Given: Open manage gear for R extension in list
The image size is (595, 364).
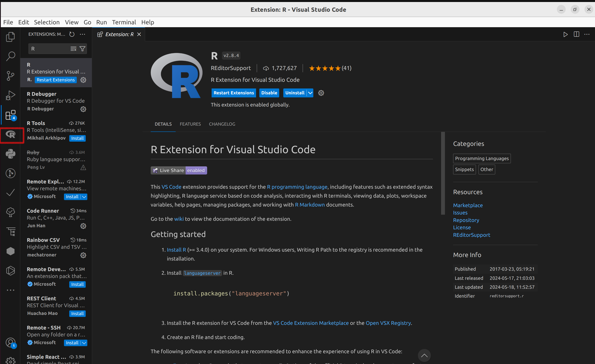Looking at the screenshot, I should pyautogui.click(x=83, y=80).
